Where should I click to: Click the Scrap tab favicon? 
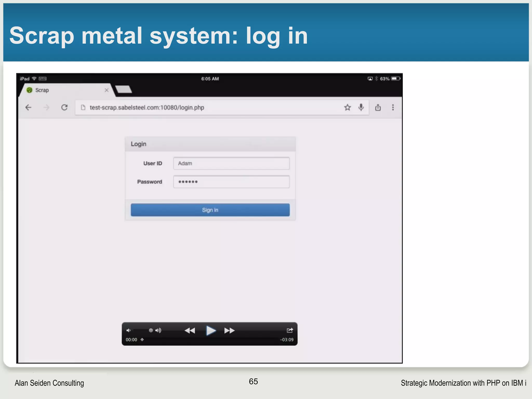pos(29,90)
